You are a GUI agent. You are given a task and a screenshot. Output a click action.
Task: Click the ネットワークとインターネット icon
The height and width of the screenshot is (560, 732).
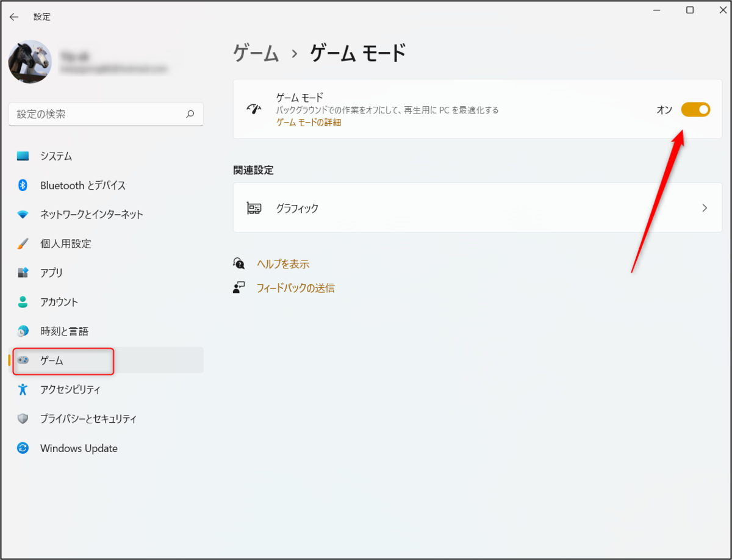click(23, 214)
